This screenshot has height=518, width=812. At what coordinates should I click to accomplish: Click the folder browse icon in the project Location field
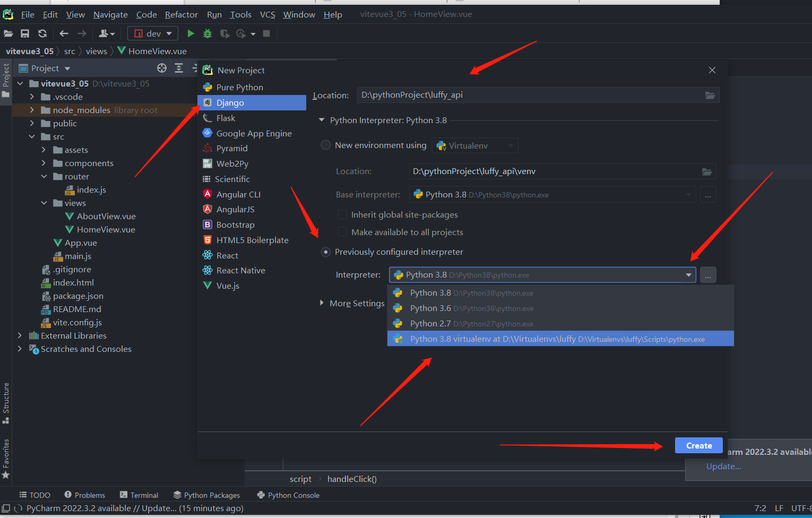click(710, 95)
